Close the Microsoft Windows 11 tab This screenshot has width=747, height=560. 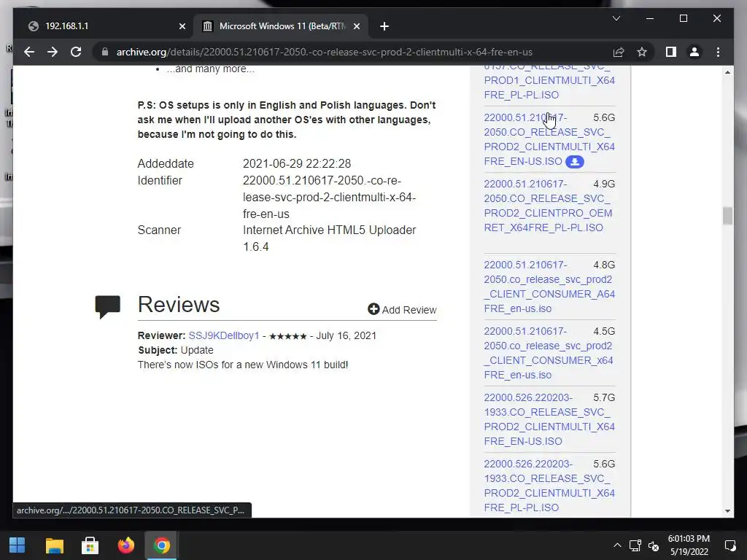356,26
